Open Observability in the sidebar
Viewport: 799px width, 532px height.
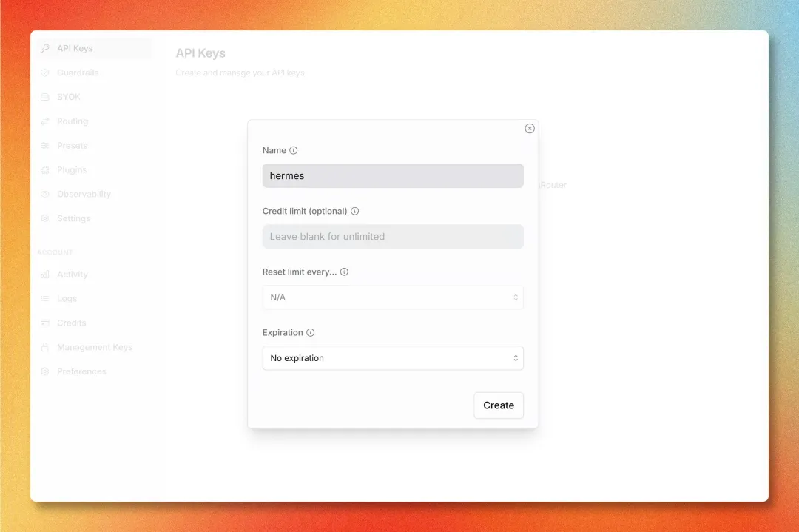94,194
